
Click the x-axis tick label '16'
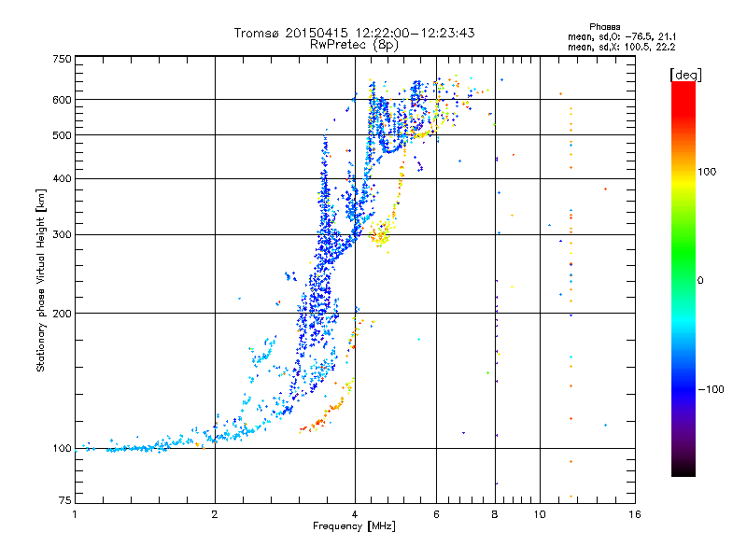(x=635, y=514)
